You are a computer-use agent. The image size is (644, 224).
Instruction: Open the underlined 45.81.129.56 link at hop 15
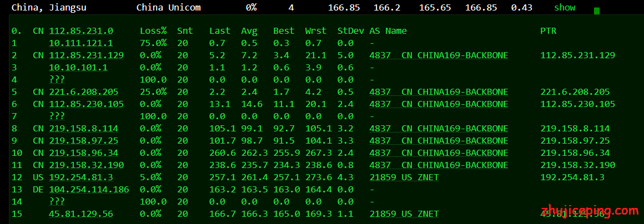pos(81,214)
